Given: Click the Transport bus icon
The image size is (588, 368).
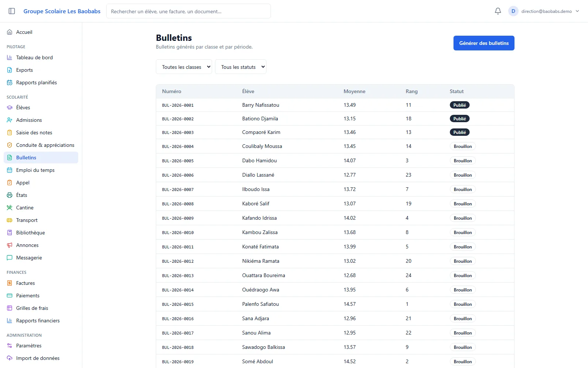Looking at the screenshot, I should [10, 220].
